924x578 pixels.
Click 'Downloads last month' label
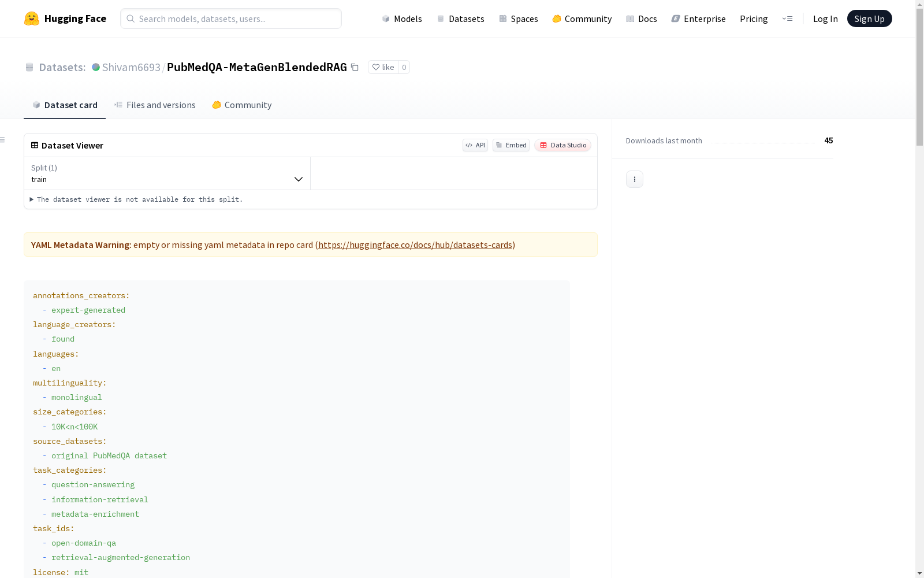pyautogui.click(x=664, y=140)
